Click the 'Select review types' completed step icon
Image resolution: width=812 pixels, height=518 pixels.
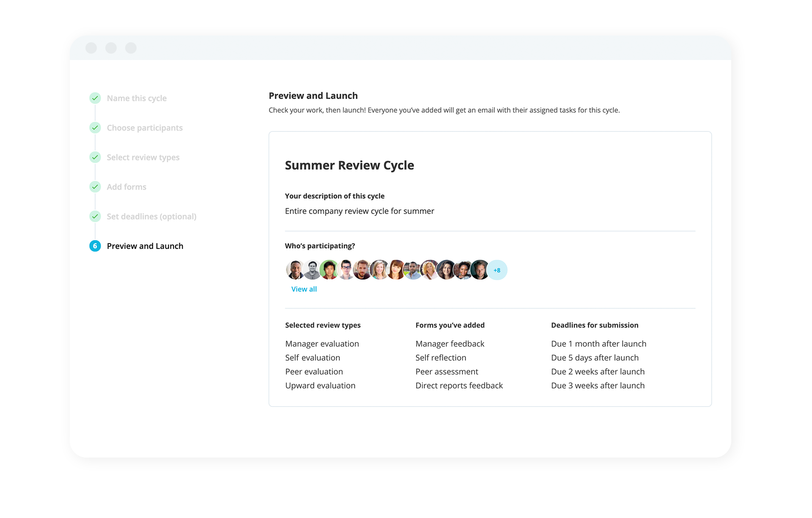click(95, 157)
